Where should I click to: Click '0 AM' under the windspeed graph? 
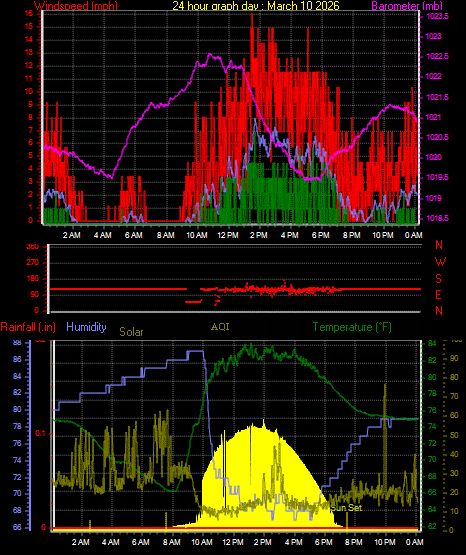[x=414, y=235]
